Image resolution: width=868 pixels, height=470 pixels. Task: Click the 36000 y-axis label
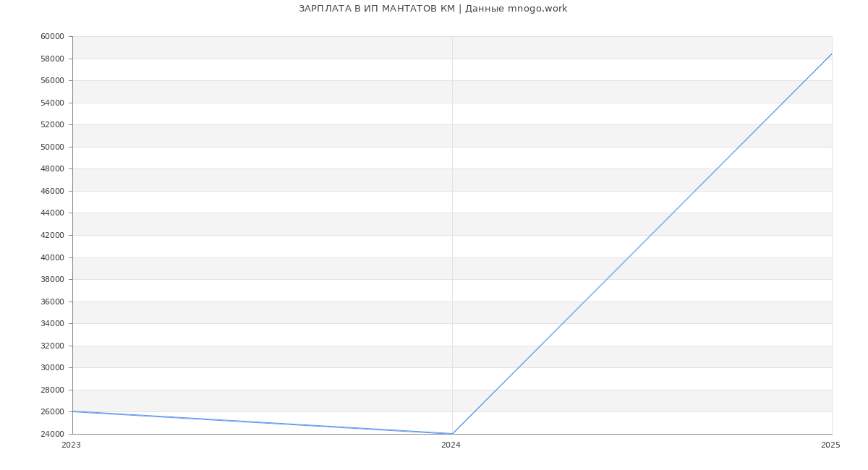[53, 302]
